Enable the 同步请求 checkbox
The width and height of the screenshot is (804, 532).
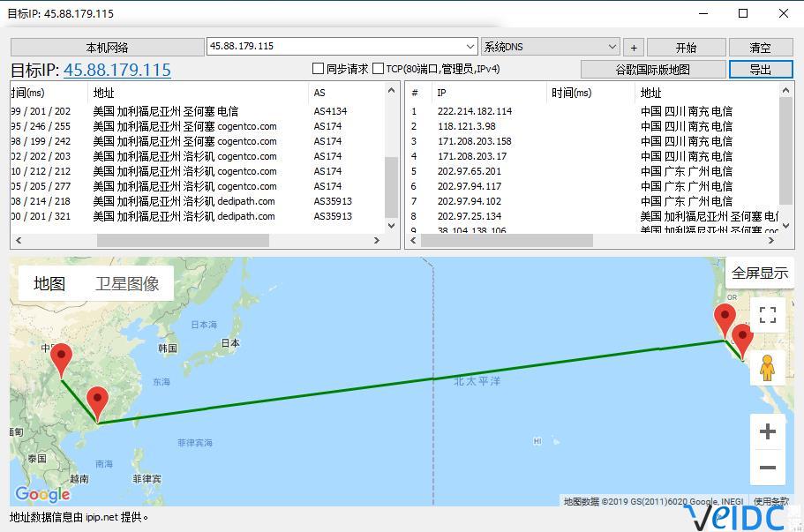point(319,69)
